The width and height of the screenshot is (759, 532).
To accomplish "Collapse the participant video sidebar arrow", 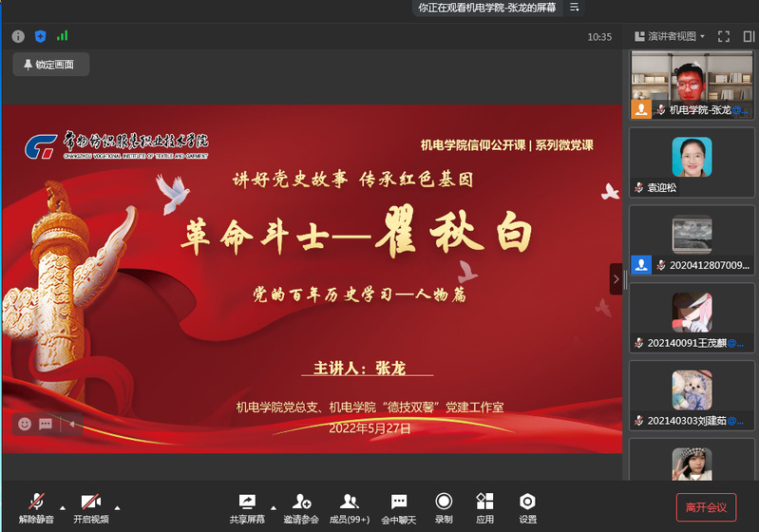I will pos(616,279).
